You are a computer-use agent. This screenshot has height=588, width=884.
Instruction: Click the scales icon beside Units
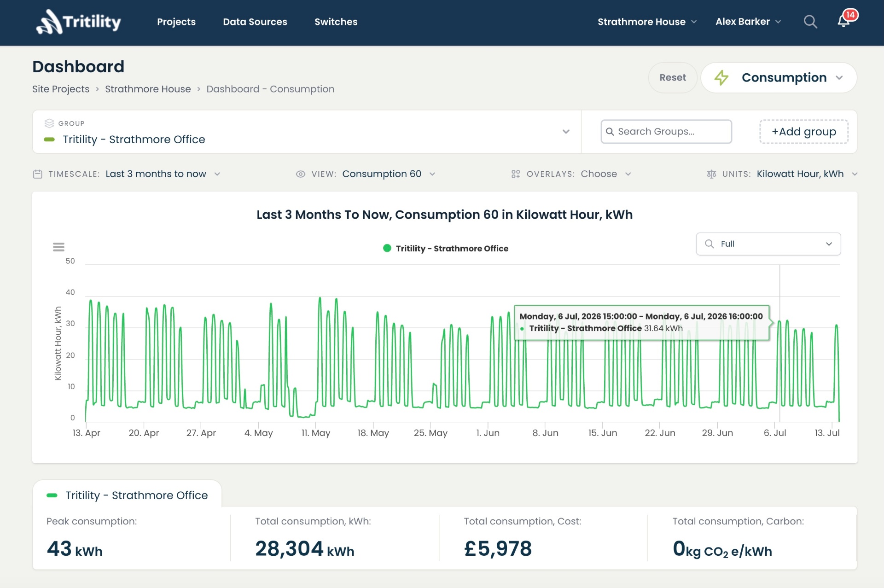pos(711,174)
